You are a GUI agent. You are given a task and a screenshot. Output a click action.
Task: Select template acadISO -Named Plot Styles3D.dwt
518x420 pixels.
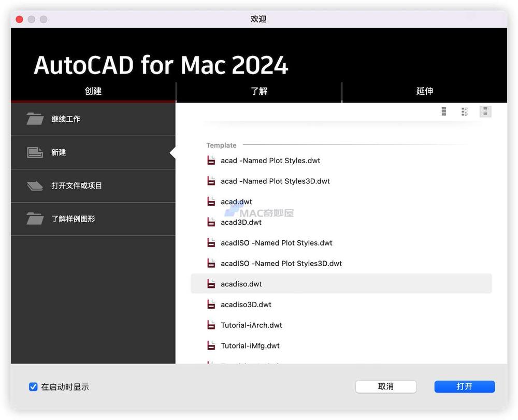[281, 264]
